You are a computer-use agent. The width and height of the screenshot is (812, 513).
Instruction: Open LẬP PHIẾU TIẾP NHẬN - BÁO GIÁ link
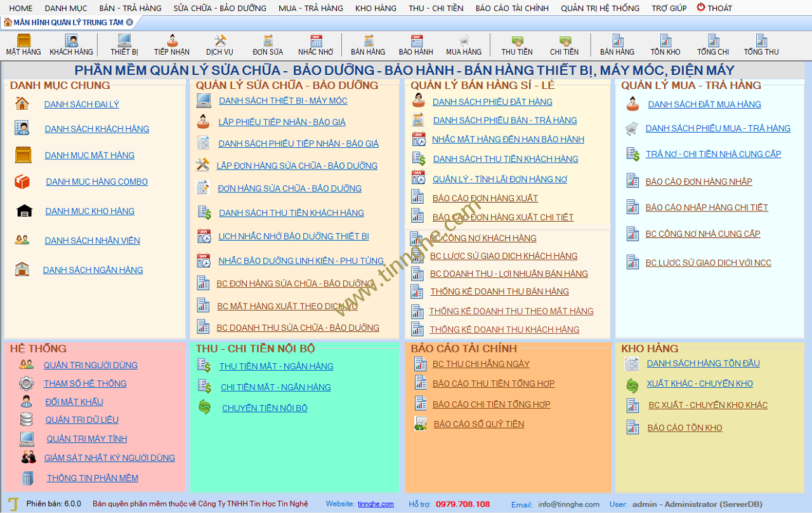(282, 122)
